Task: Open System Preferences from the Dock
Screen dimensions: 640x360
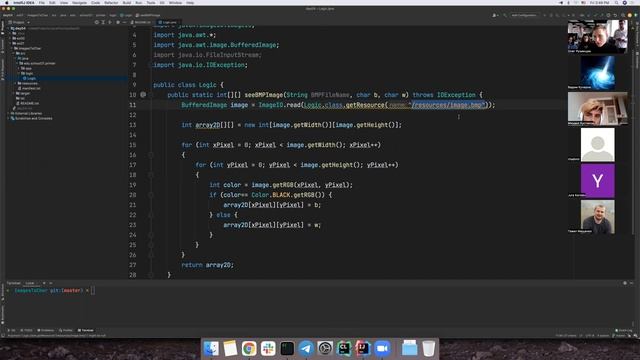Action: point(325,348)
